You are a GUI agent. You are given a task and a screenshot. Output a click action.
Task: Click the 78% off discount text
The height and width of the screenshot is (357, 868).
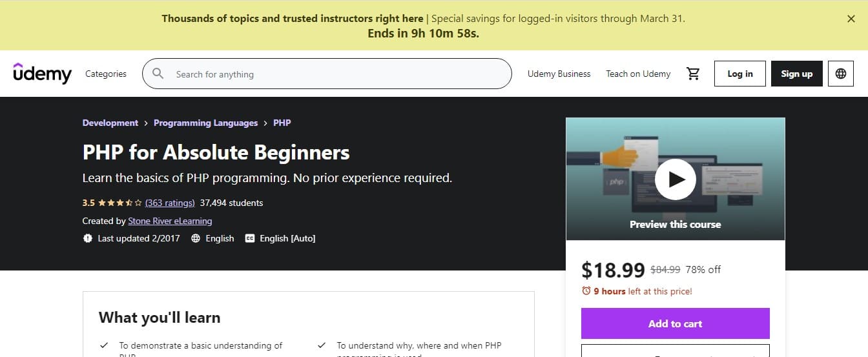(x=703, y=270)
